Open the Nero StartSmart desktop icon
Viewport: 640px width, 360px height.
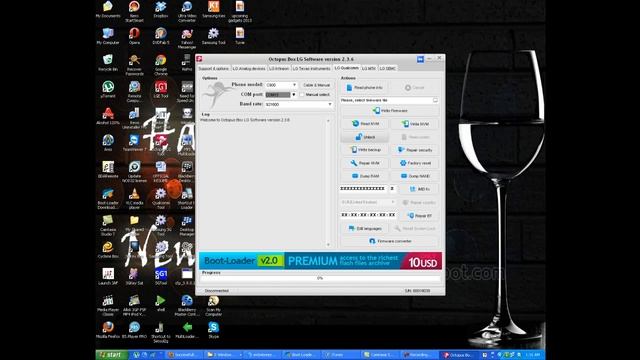click(x=134, y=11)
